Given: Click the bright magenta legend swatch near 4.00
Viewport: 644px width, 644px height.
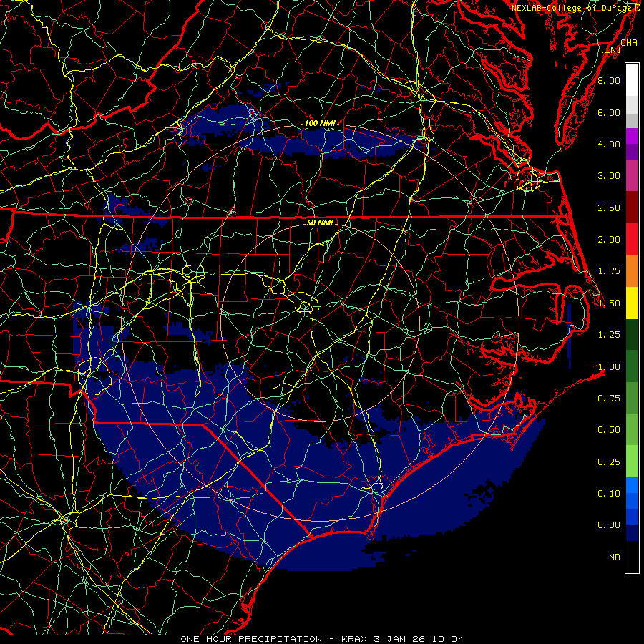Looking at the screenshot, I should coord(632,136).
